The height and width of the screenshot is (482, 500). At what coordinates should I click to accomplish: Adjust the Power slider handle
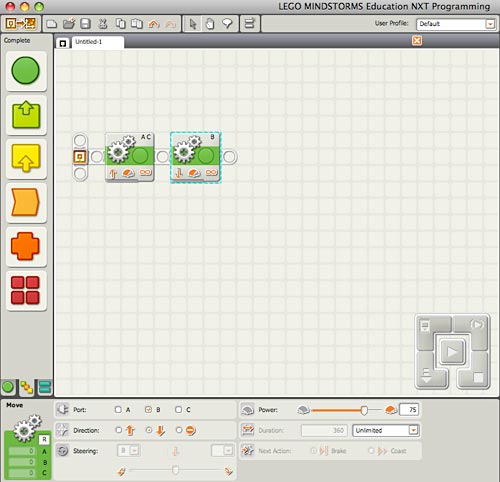click(x=364, y=410)
